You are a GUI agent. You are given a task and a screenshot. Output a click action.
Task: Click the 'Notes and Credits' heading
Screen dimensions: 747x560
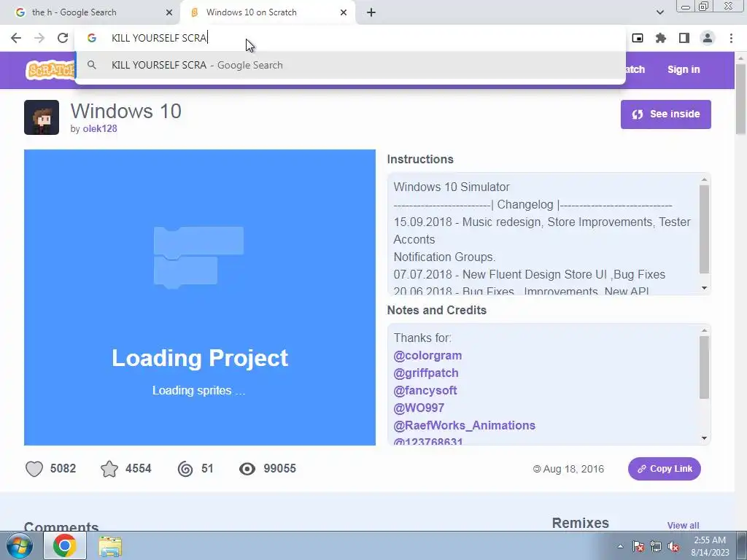click(x=437, y=311)
